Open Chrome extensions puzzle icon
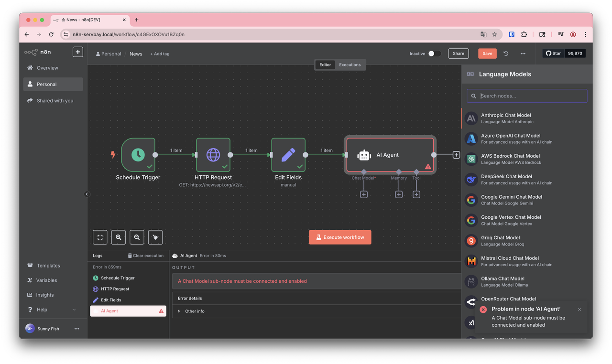The image size is (612, 364). [x=524, y=34]
